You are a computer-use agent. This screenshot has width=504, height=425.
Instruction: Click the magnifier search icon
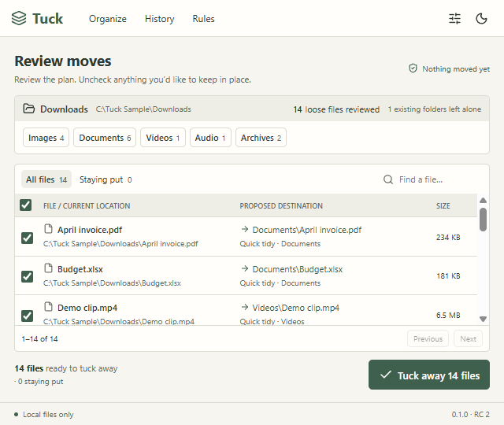coord(388,179)
